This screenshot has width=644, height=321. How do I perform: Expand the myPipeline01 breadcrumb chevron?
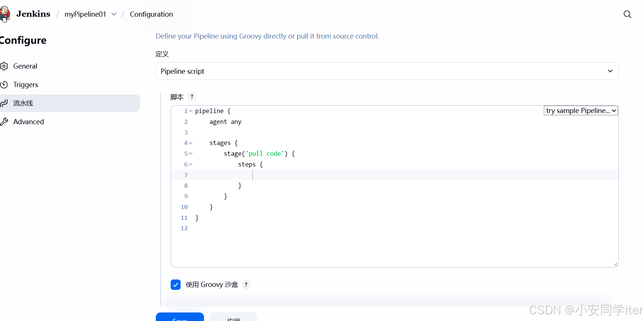coord(114,14)
